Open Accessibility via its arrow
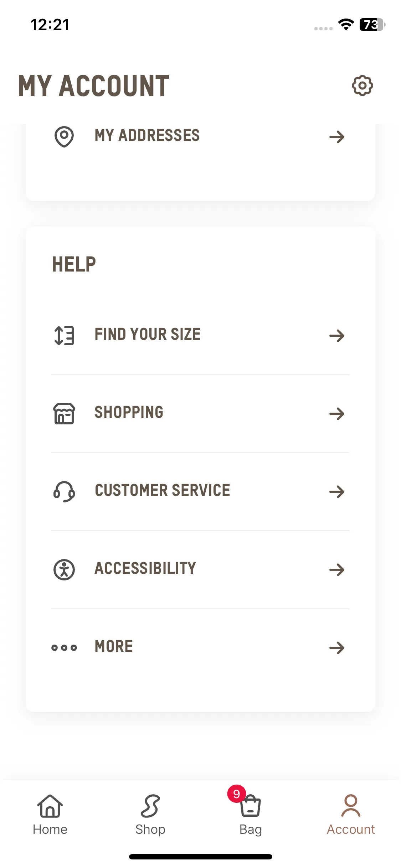401x868 pixels. pos(337,570)
